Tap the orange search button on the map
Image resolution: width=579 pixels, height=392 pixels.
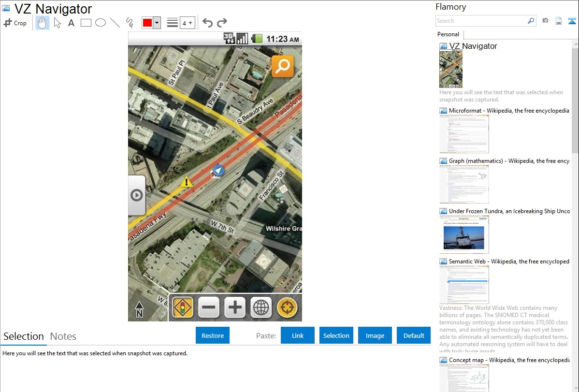(x=283, y=66)
